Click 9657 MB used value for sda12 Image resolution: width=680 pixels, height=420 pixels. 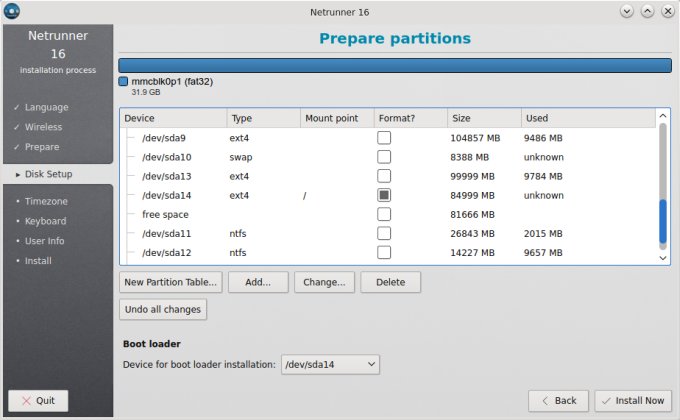pos(543,253)
